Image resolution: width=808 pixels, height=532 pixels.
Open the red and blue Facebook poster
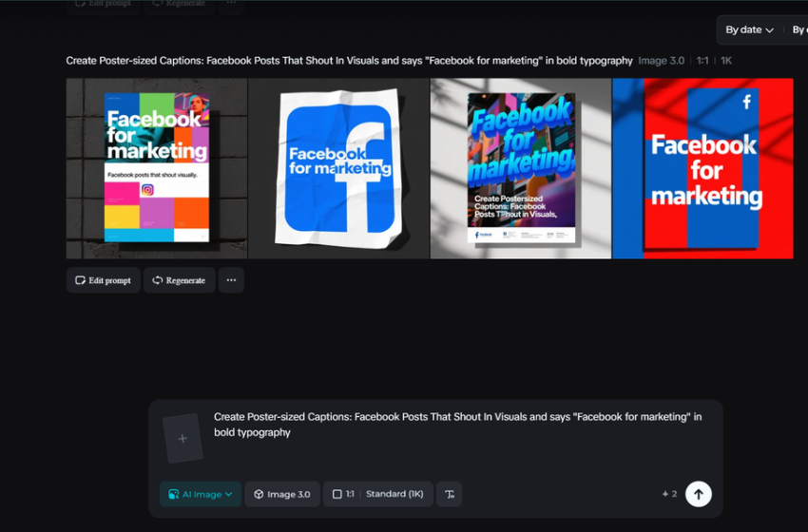pos(702,168)
